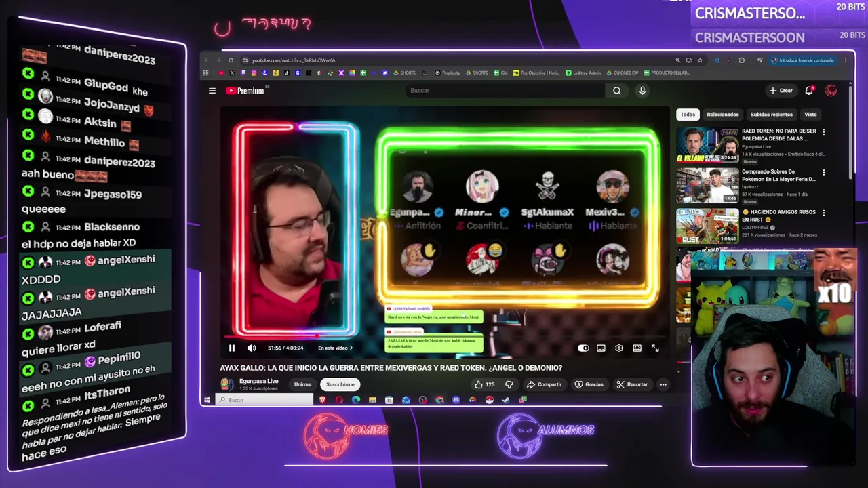Open the 'GUIONES SW' bookmark
868x488 pixels.
coord(623,73)
